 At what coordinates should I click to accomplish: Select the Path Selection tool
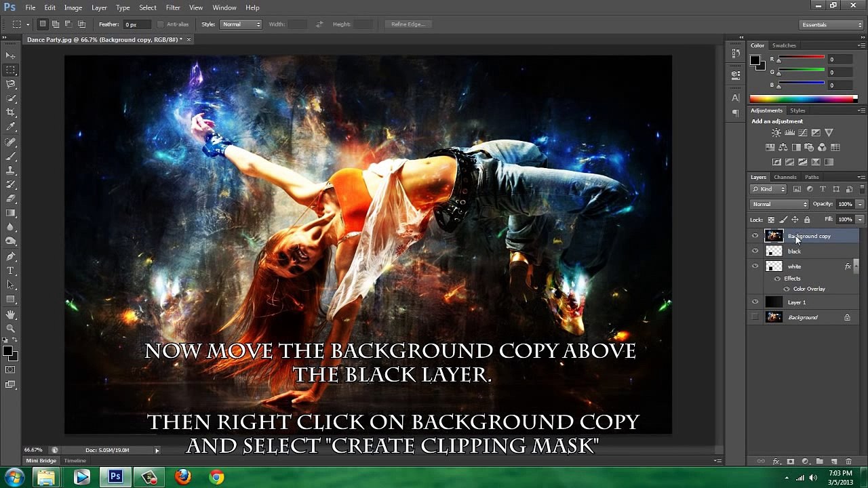pyautogui.click(x=11, y=285)
